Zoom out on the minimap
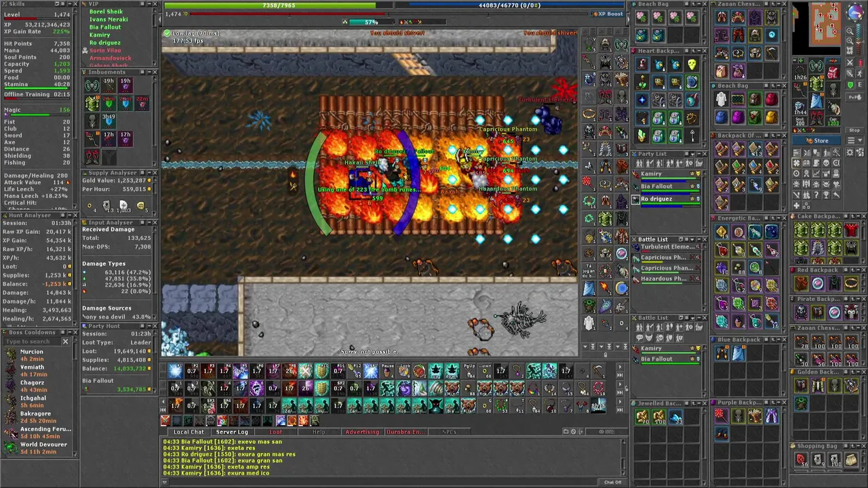Viewport: 868px width, 488px height. pos(850,30)
